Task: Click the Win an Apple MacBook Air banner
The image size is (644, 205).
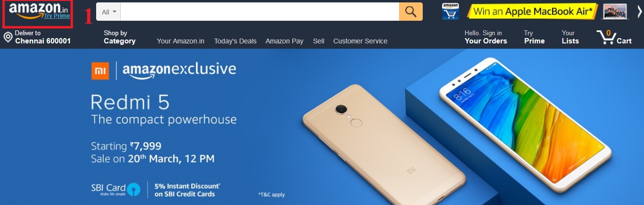Action: (533, 12)
